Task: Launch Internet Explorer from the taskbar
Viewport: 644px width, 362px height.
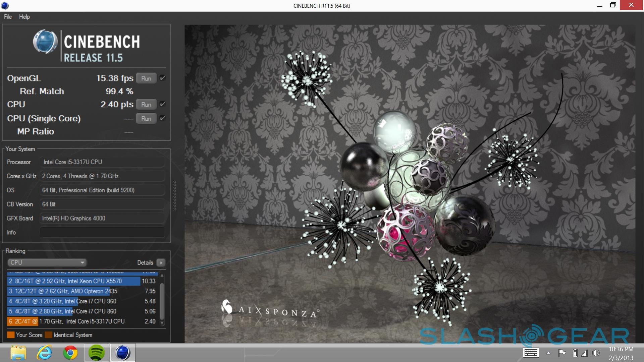Action: (x=44, y=353)
